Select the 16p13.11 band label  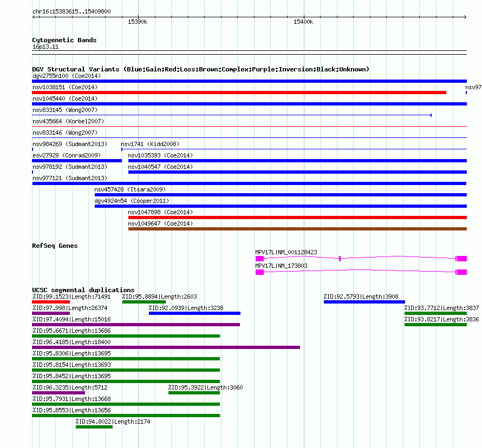click(45, 47)
